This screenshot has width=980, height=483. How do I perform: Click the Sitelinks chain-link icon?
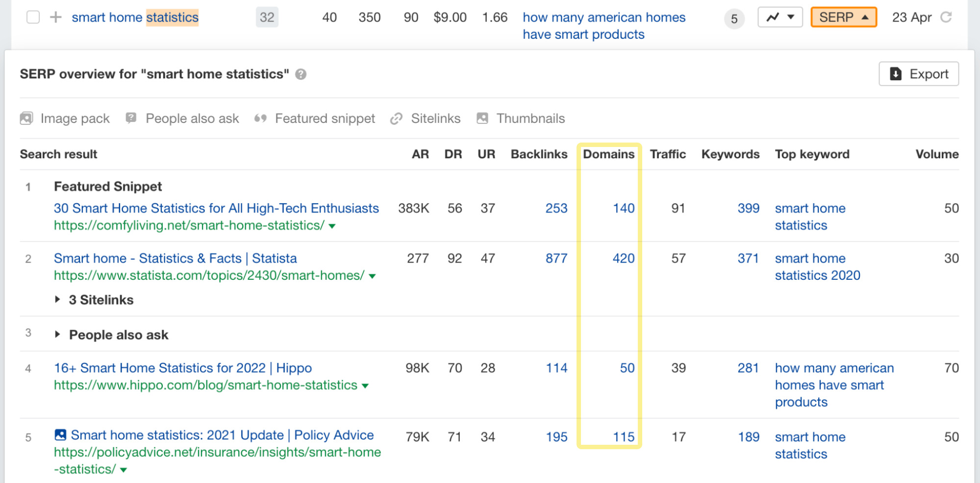(395, 118)
